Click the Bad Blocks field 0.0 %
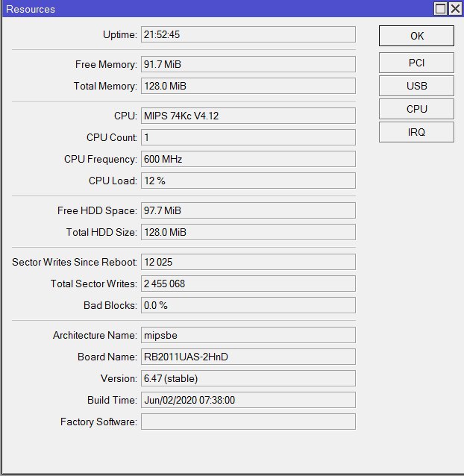Image resolution: width=464 pixels, height=476 pixels. tap(248, 305)
